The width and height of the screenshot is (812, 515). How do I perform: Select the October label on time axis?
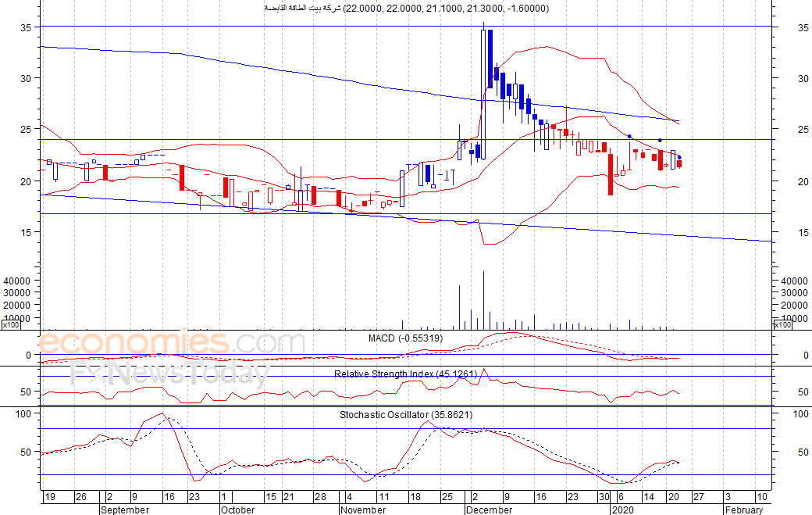[x=237, y=510]
